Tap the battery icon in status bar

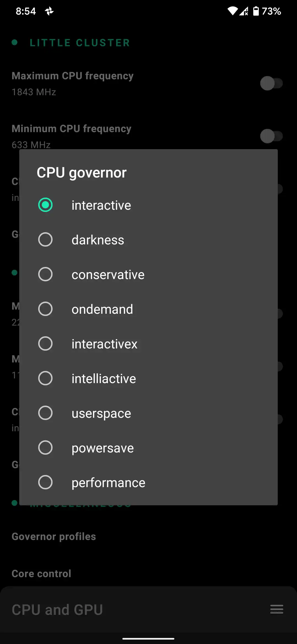(x=256, y=11)
